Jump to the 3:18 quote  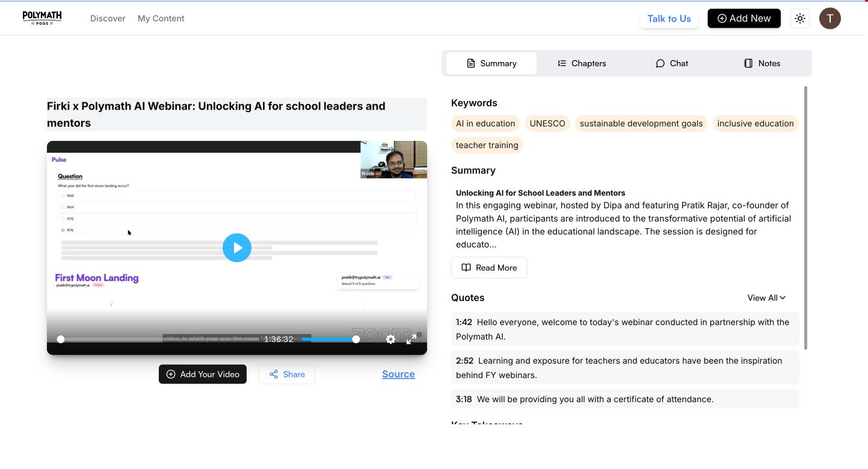(x=625, y=399)
